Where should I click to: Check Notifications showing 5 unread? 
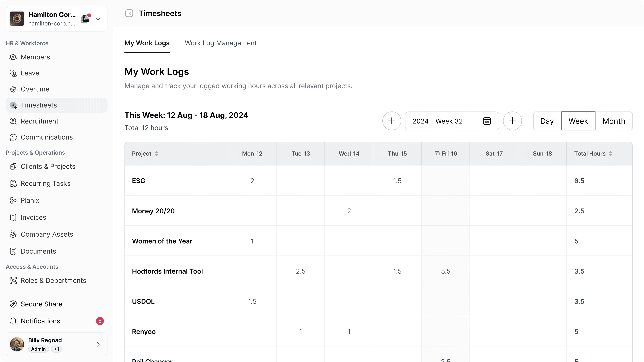40,321
